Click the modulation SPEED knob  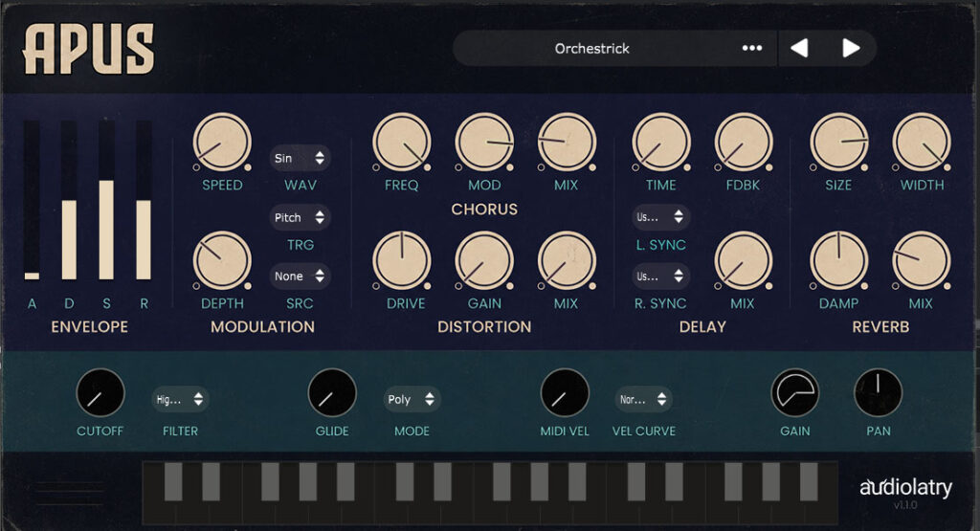pyautogui.click(x=222, y=143)
